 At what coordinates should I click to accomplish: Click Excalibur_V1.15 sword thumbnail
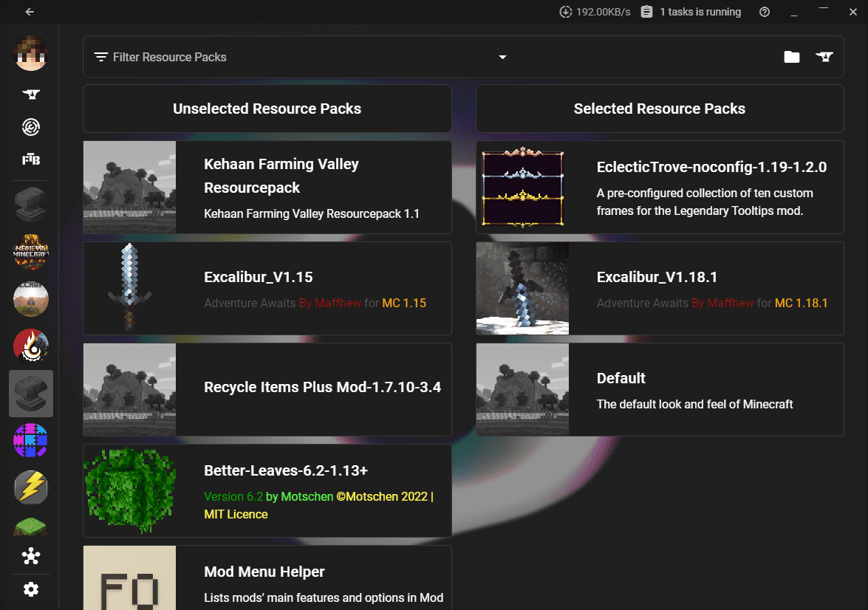(x=129, y=289)
